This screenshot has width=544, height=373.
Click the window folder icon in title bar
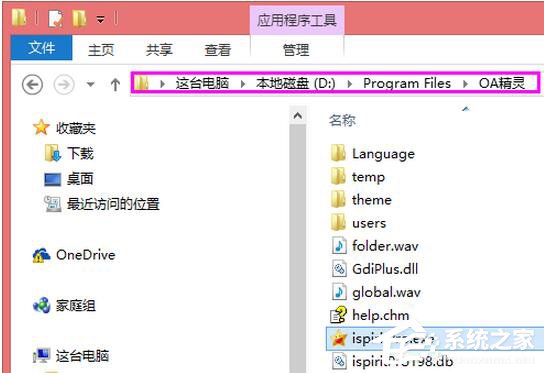[x=19, y=18]
